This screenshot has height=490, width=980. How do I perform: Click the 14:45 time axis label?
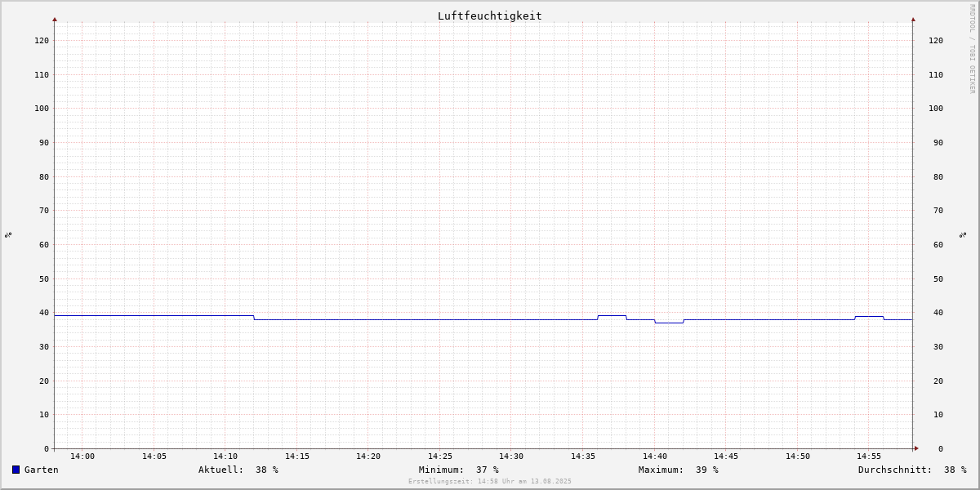coord(726,457)
